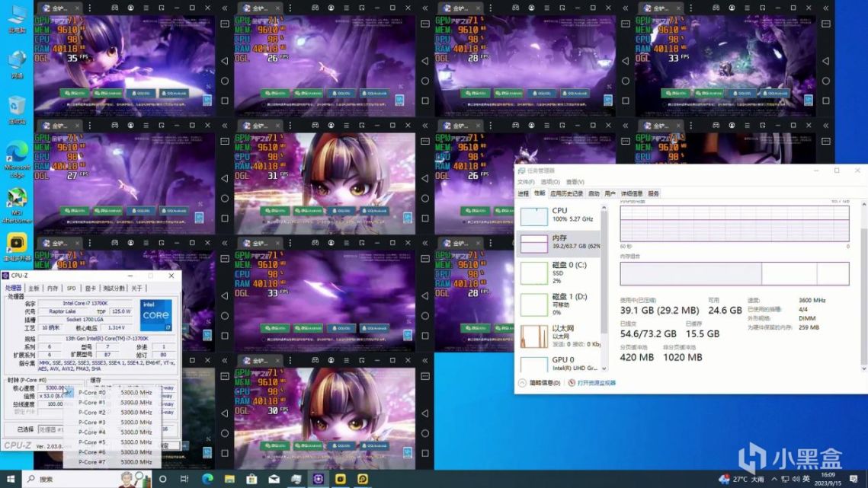This screenshot has width=868, height=488.
Task: Tap the Android recents square of the 35 FPS emulator
Action: point(225,100)
